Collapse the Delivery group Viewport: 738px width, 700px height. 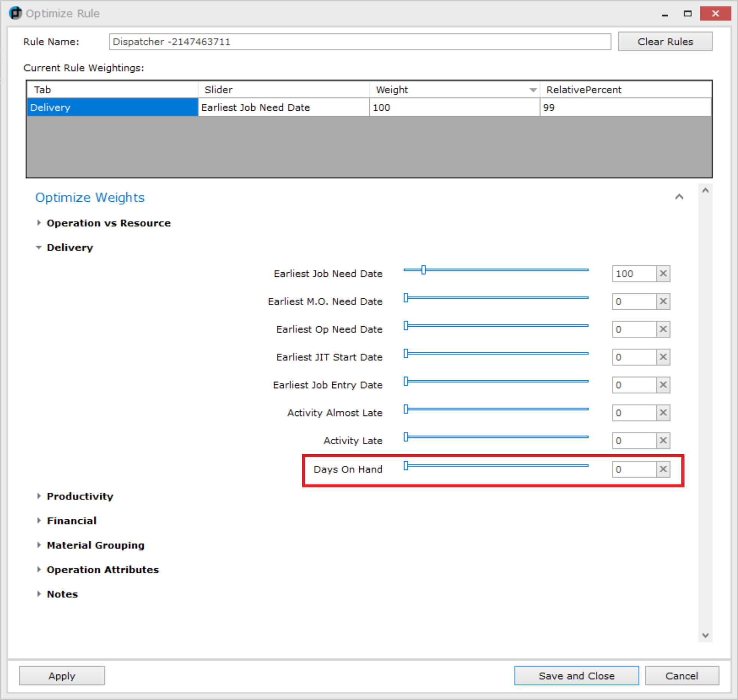[39, 247]
